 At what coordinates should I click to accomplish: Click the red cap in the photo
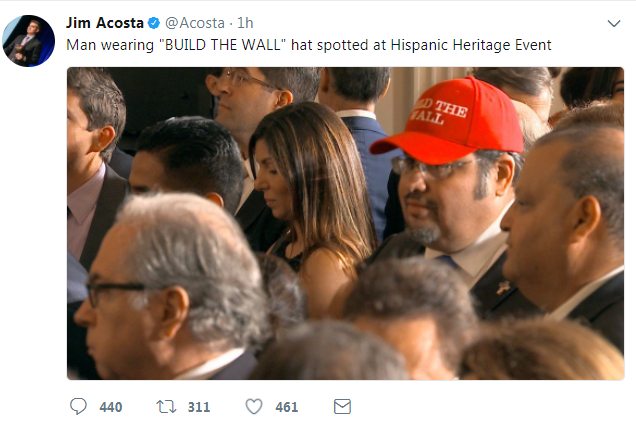click(x=448, y=120)
